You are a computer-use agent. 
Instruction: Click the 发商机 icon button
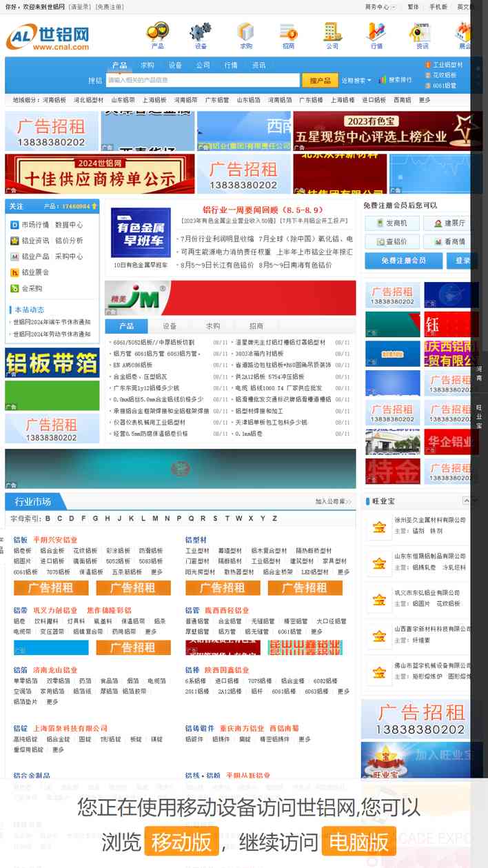click(391, 223)
